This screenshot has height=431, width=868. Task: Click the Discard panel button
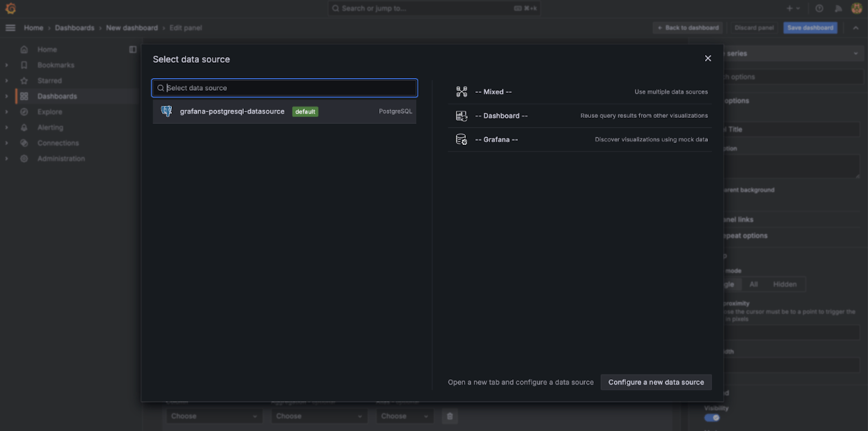[x=754, y=28]
